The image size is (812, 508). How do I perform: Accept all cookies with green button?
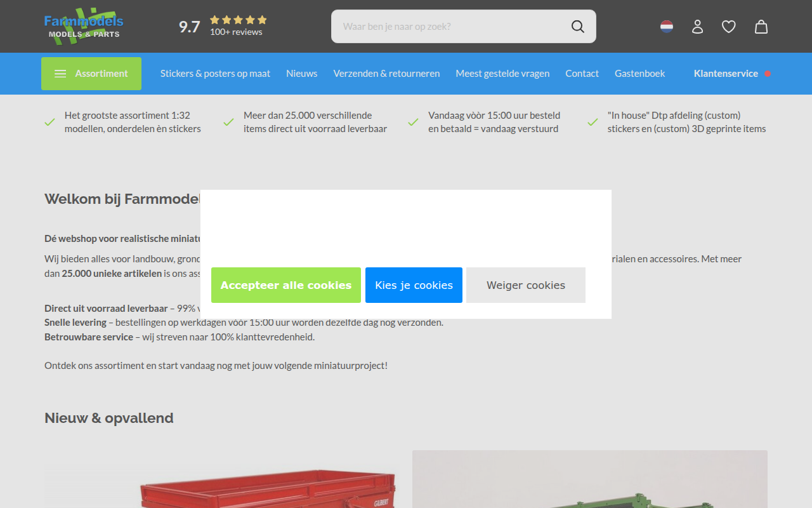coord(286,285)
